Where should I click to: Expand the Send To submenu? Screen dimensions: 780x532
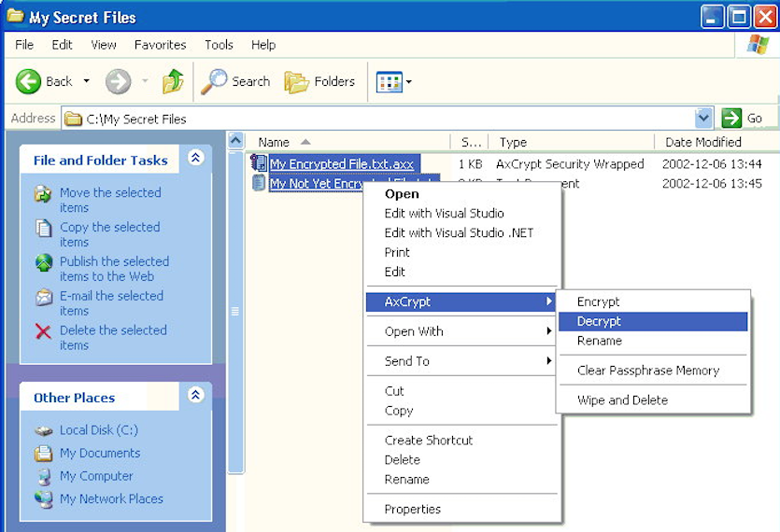(461, 361)
